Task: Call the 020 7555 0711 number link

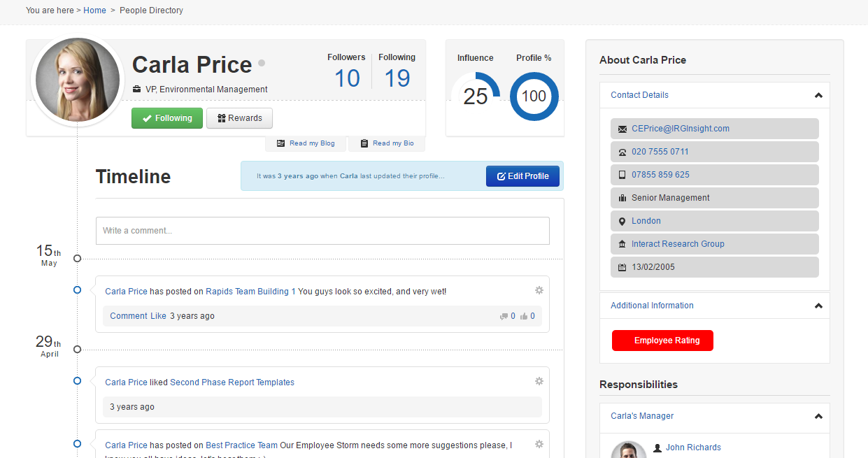Action: point(660,152)
